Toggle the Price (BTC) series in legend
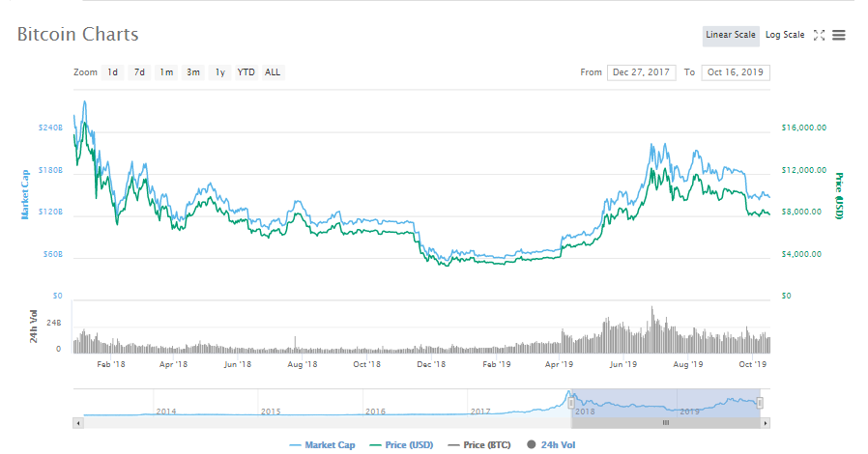The width and height of the screenshot is (868, 454). tap(479, 445)
